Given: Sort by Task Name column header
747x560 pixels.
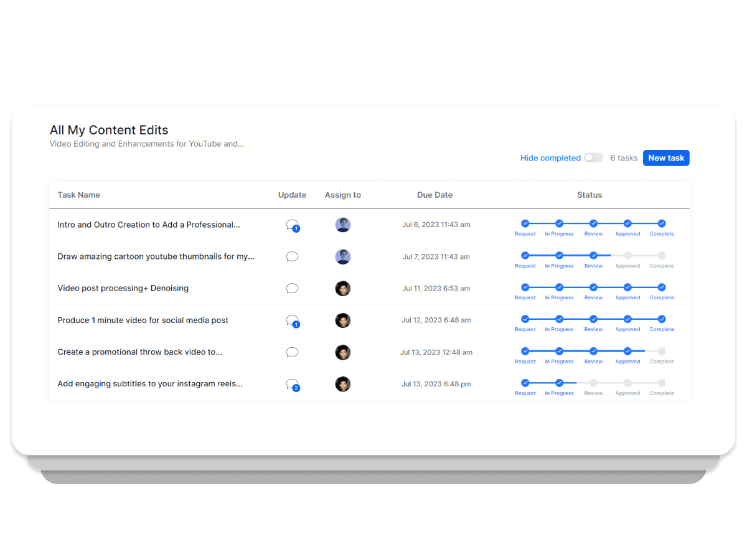Looking at the screenshot, I should point(78,195).
